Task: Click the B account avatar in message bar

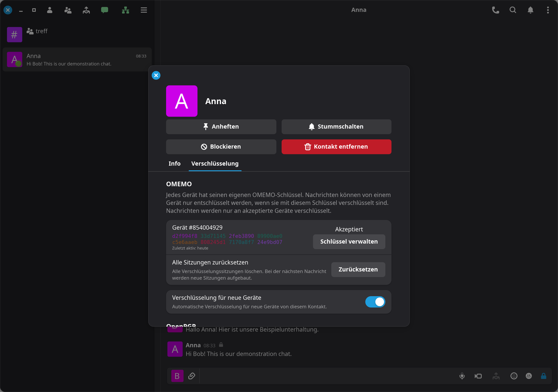Action: tap(177, 376)
